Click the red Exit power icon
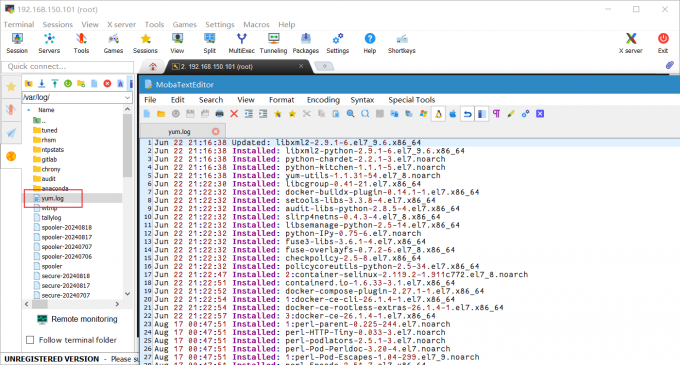The image size is (680, 365). tap(663, 43)
